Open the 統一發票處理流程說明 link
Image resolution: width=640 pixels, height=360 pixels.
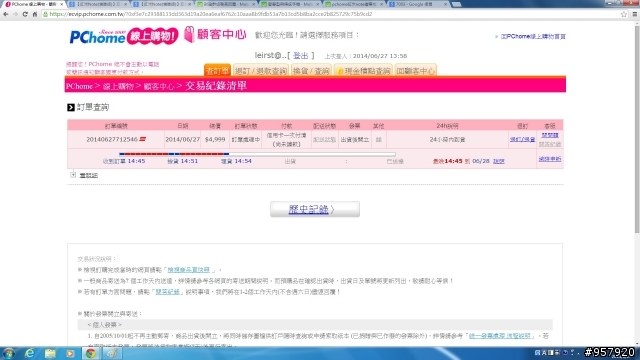click(x=500, y=336)
